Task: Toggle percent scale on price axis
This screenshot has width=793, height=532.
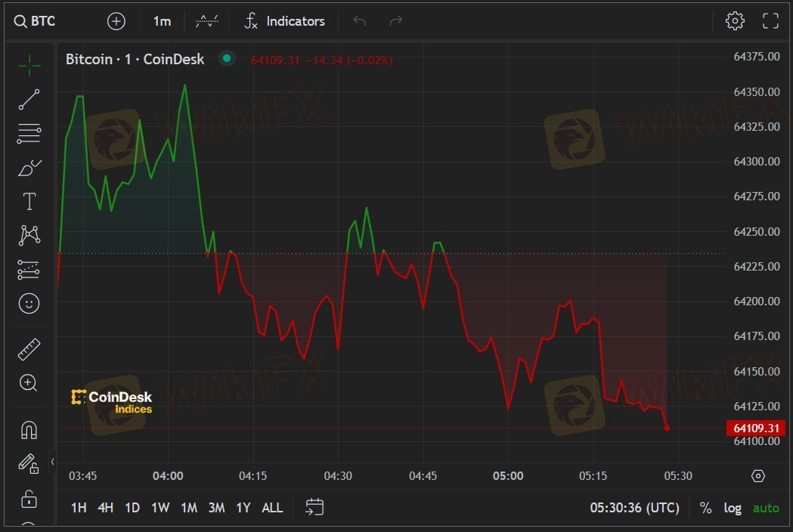Action: coord(705,508)
